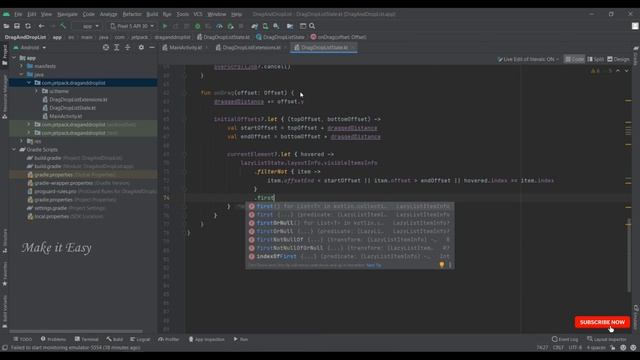Open the VCS menu

(x=198, y=14)
